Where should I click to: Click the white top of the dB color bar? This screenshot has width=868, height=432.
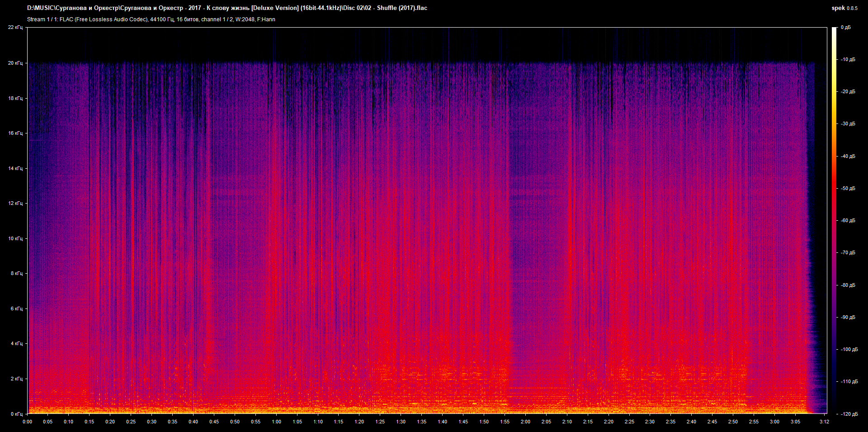click(834, 30)
